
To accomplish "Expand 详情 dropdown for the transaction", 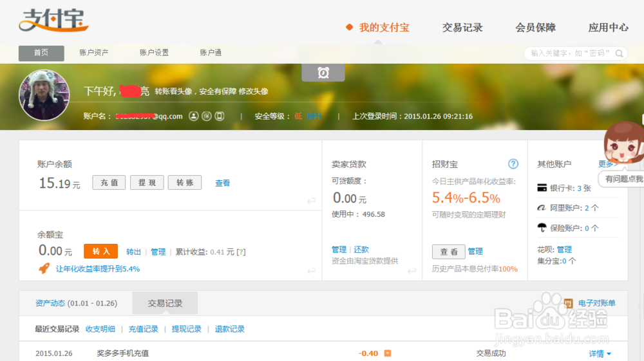I will 600,354.
